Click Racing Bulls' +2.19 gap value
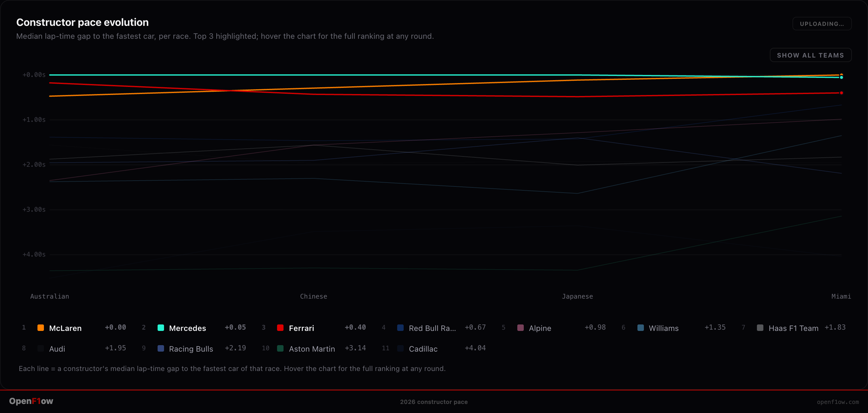This screenshot has width=868, height=413. pyautogui.click(x=235, y=348)
